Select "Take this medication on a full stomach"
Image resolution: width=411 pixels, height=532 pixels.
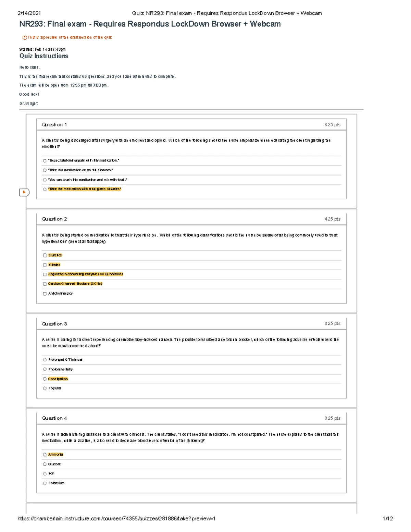click(x=45, y=170)
